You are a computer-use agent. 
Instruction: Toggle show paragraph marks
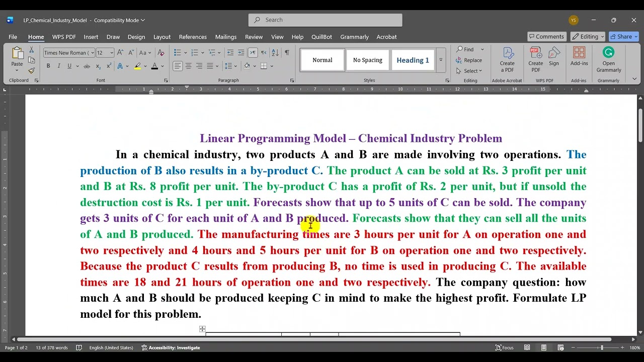pyautogui.click(x=287, y=53)
